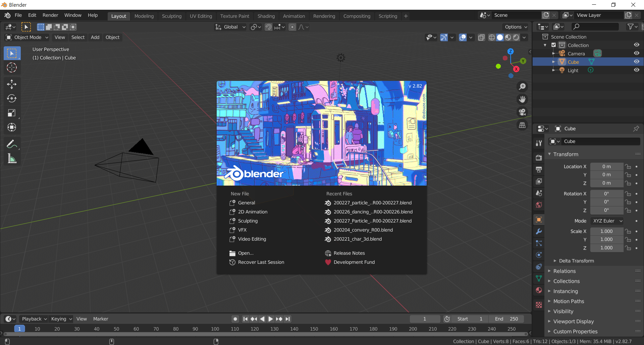Open the Particles properties tab
Image resolution: width=644 pixels, height=345 pixels.
point(539,243)
